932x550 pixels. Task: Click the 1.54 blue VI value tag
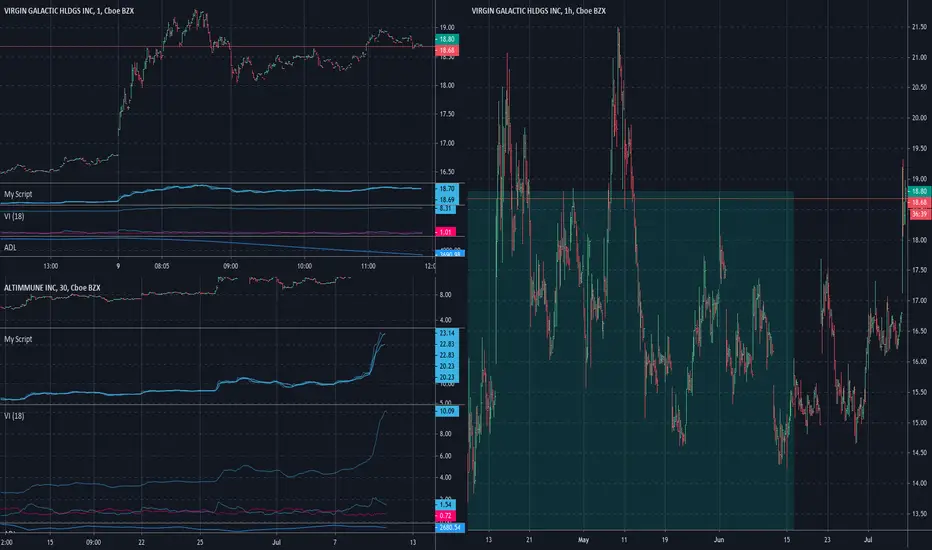pyautogui.click(x=447, y=505)
